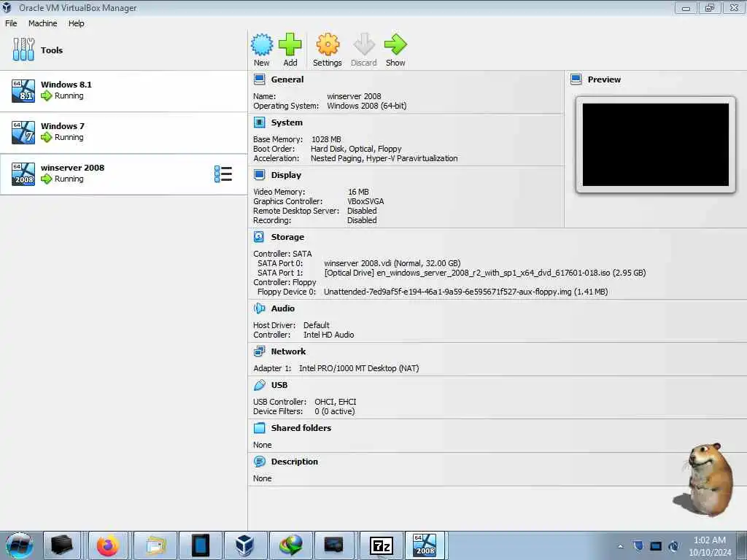
Task: Select the Windows 8.1 machine entry
Action: click(123, 91)
